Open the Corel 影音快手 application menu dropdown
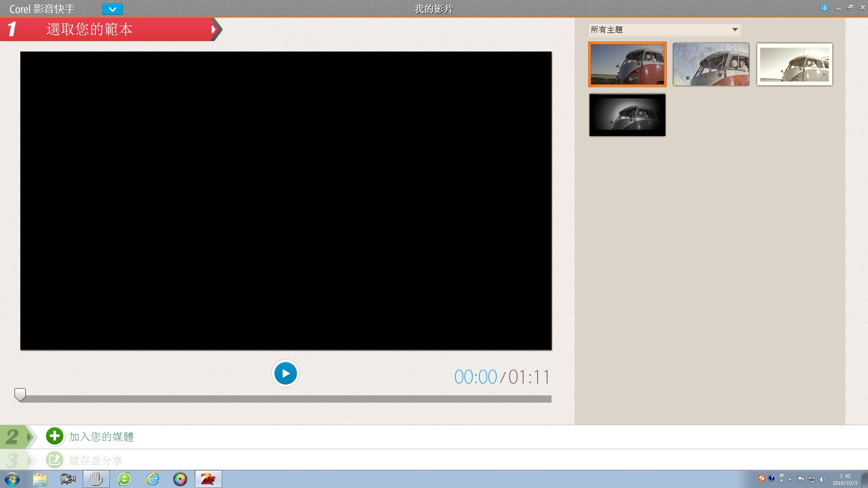Screen dimensions: 868x488 [112, 9]
